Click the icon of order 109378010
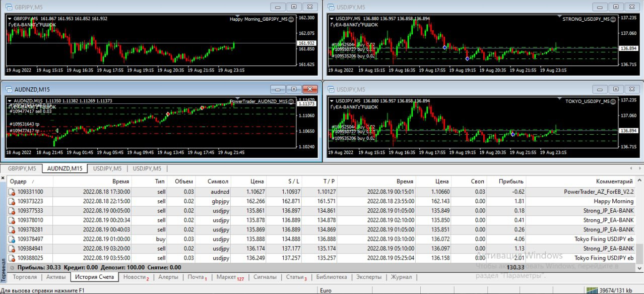 click(12, 220)
